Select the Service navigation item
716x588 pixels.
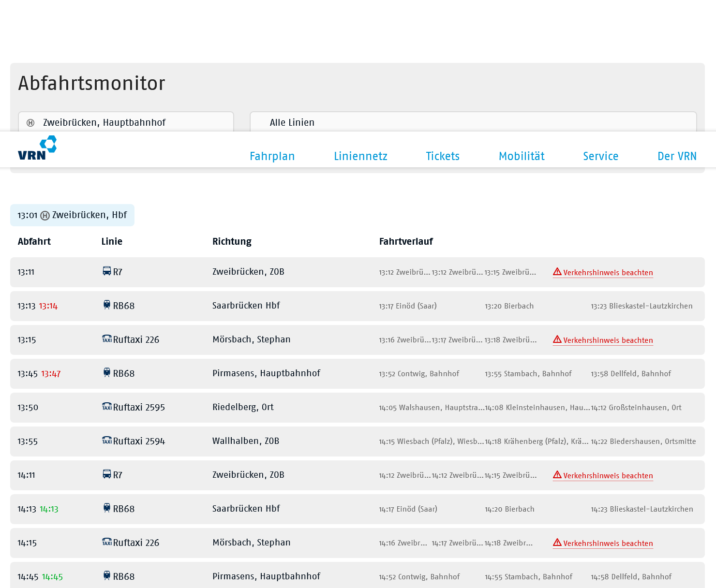click(600, 156)
